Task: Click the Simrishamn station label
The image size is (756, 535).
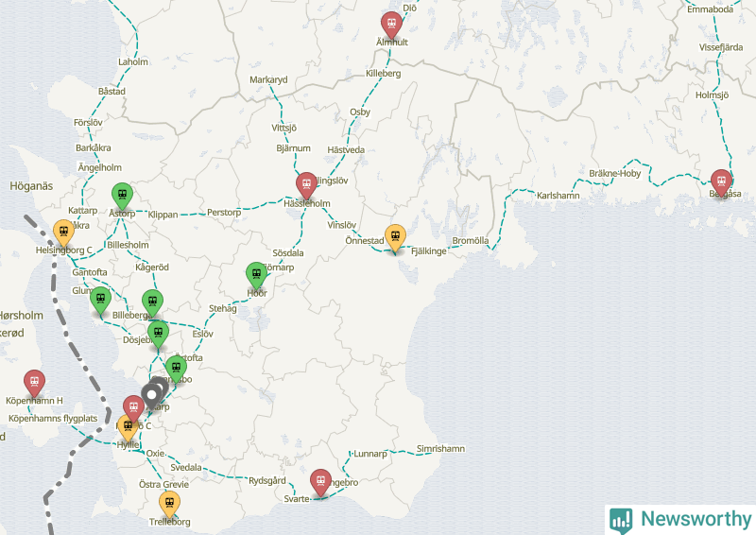Action: (x=440, y=449)
